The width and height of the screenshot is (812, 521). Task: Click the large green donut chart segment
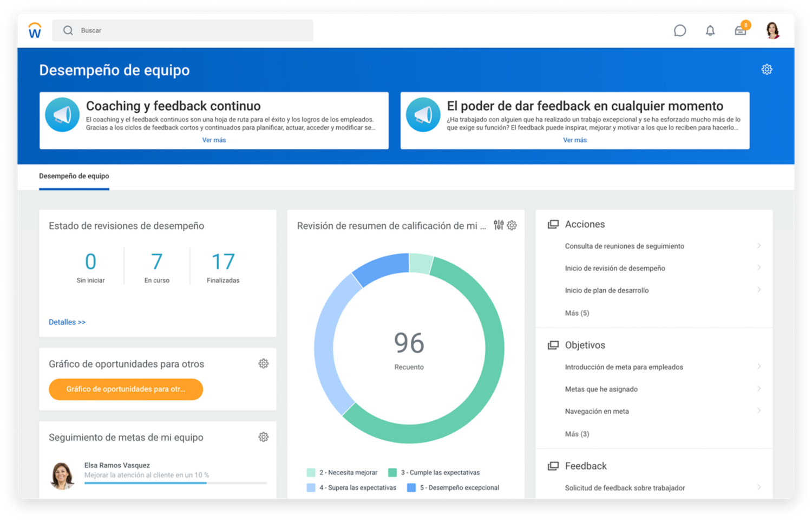(x=490, y=379)
